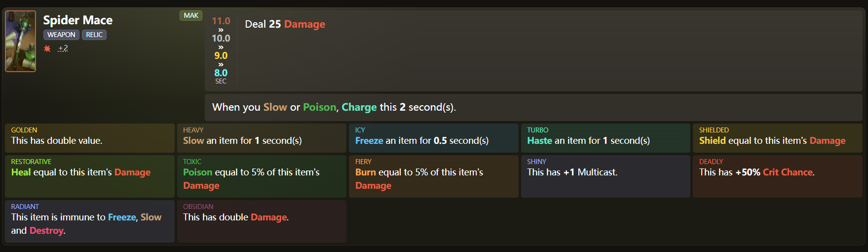Click the Spider Mace item thumbnail
The image size is (868, 252).
[x=20, y=42]
